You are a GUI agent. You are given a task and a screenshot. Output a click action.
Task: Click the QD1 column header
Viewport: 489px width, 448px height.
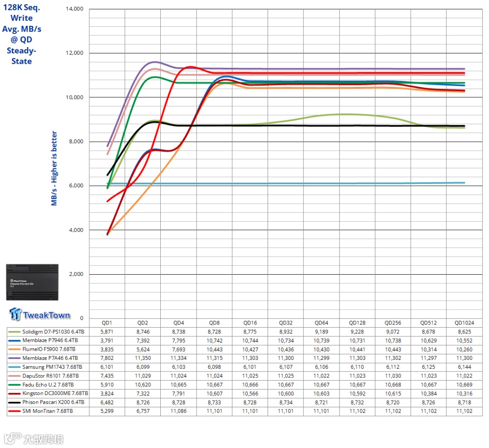coord(107,323)
